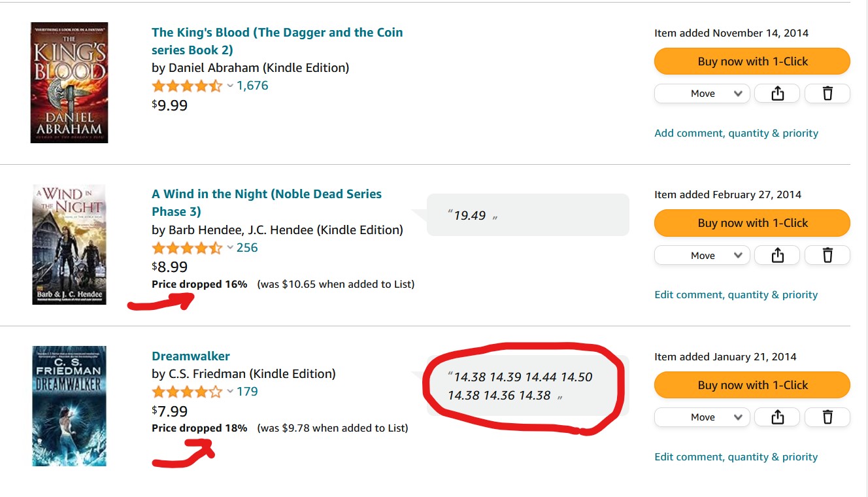Remove Dreamwalker using trash icon
Image resolution: width=868 pixels, height=497 pixels.
pyautogui.click(x=827, y=417)
